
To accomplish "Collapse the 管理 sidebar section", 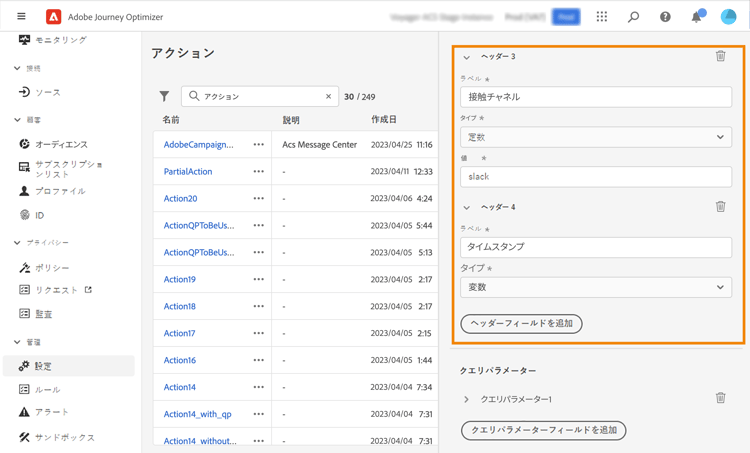I will click(17, 342).
